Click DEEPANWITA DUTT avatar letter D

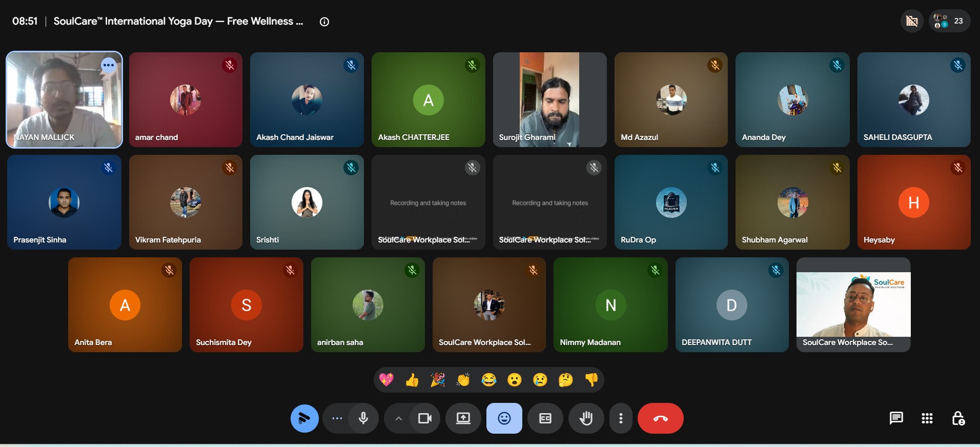[x=731, y=305]
